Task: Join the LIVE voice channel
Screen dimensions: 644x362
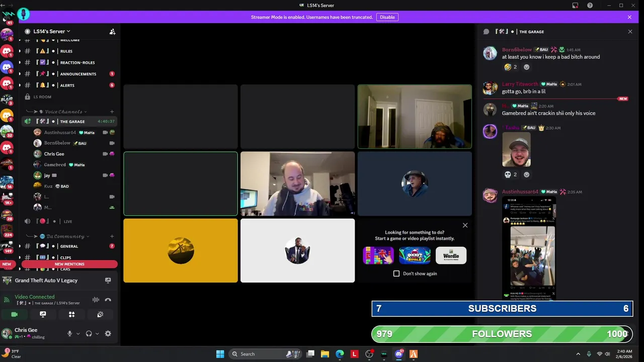Action: [x=69, y=221]
